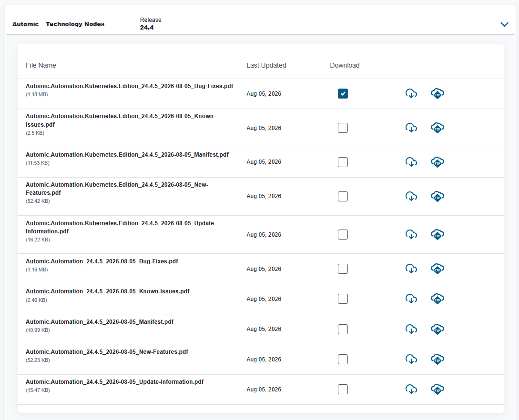This screenshot has width=519, height=420.
Task: Download Automic.Automation_24.4.5 New-Features.pdf via cloud icon
Action: pyautogui.click(x=411, y=359)
